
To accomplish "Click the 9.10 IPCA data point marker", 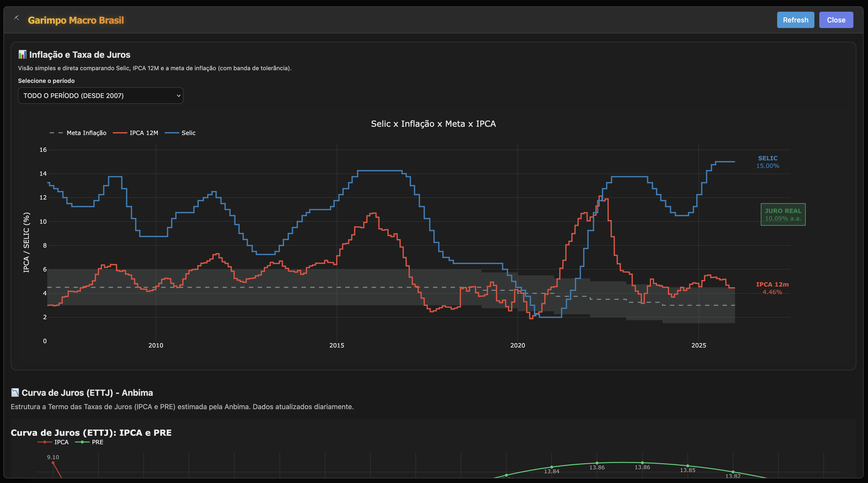I will 53,463.
